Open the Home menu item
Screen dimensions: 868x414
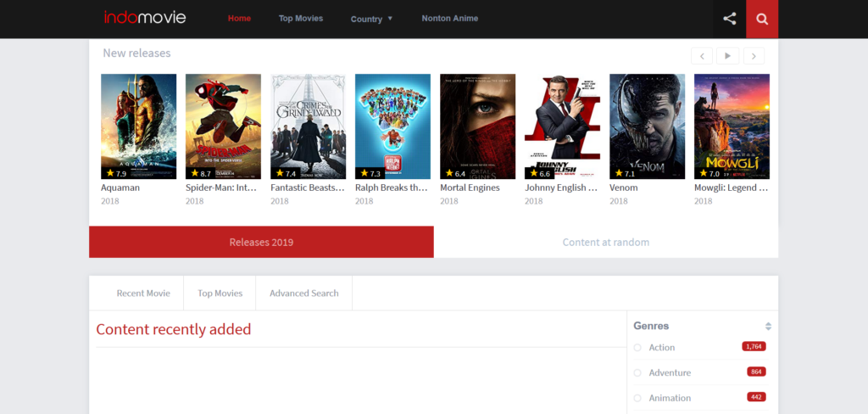click(239, 19)
